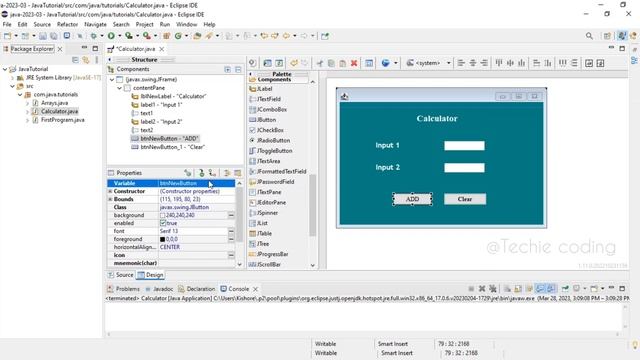Switch to the Source tab
Viewport: 640px width, 360px height.
pos(120,275)
